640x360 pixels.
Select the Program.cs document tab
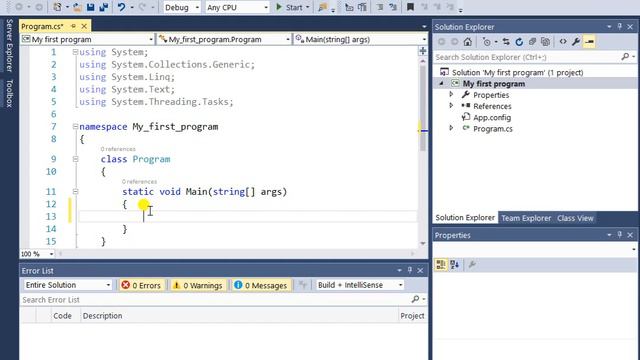pyautogui.click(x=42, y=27)
